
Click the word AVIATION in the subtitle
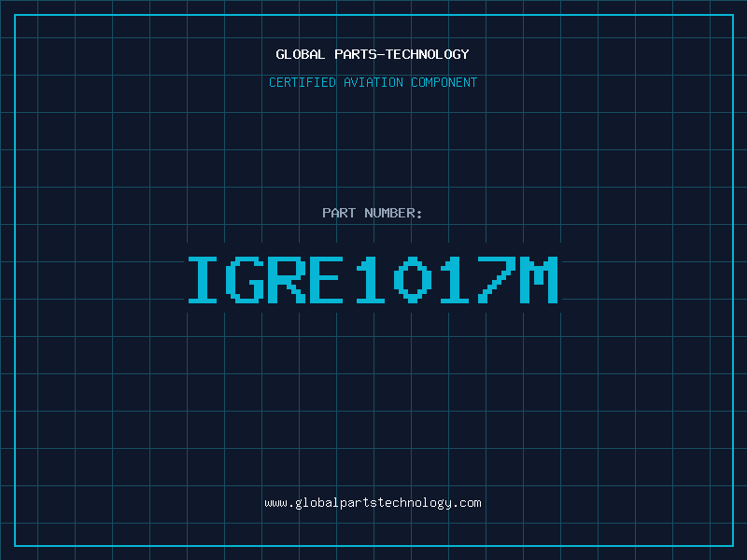coord(374,82)
